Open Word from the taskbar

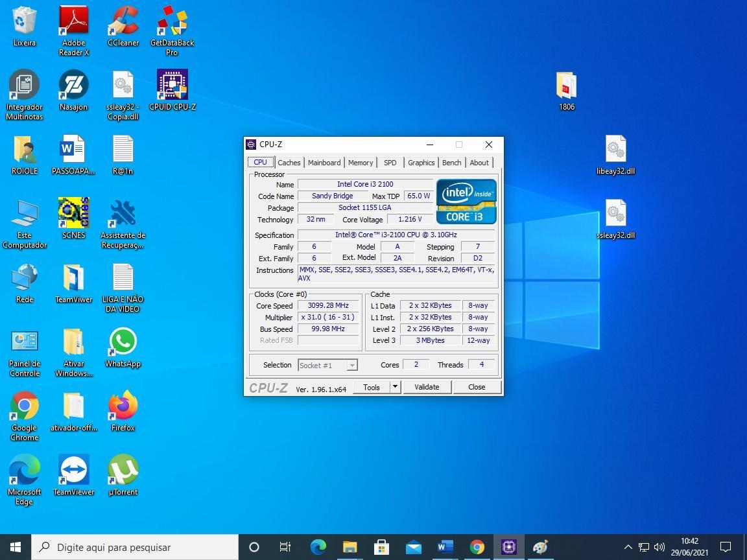pos(445,547)
